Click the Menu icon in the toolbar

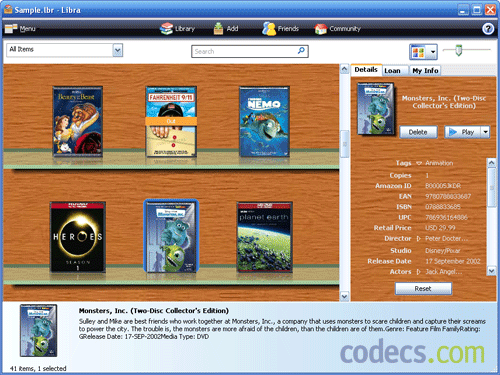[x=11, y=29]
